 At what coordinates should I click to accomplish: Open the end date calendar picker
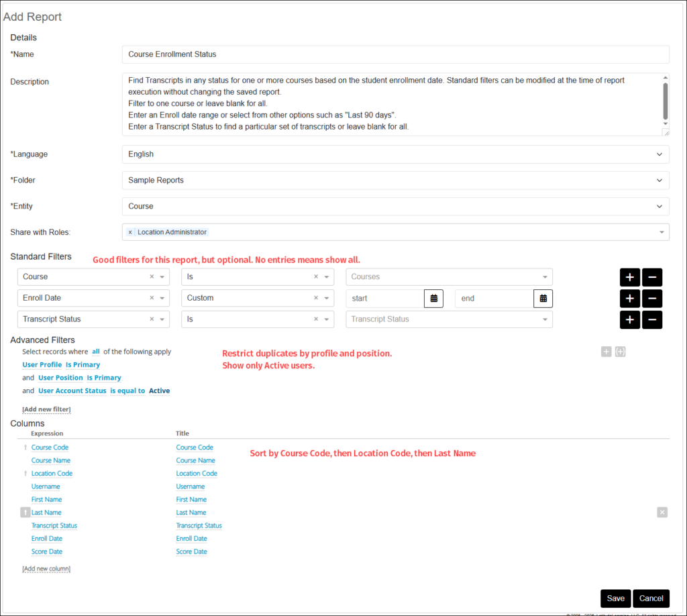pyautogui.click(x=543, y=299)
